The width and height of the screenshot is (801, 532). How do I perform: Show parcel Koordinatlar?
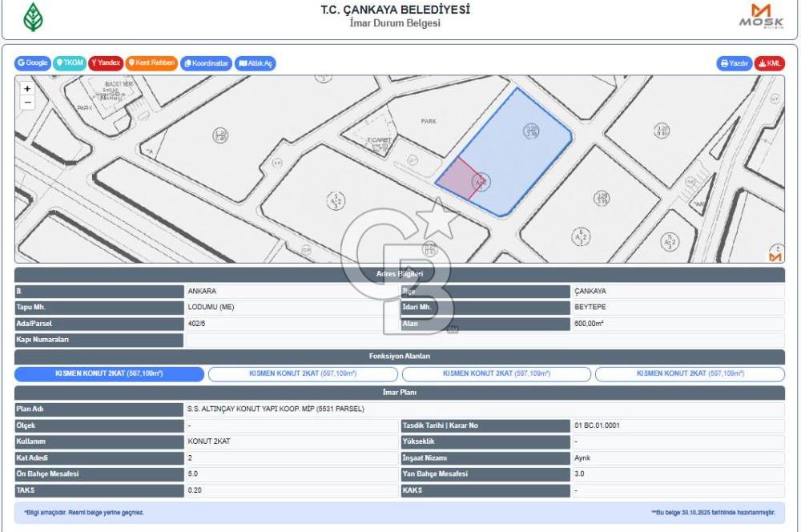[x=207, y=63]
